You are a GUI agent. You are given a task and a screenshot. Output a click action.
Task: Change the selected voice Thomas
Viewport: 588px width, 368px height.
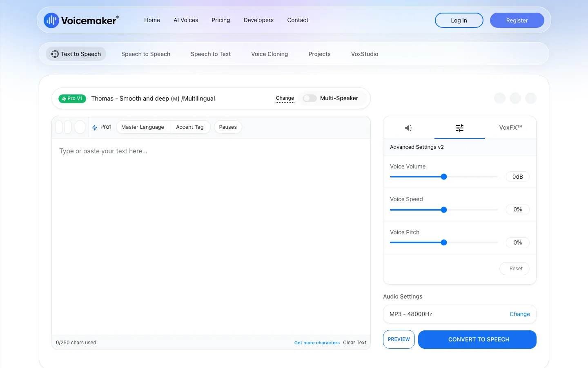tap(285, 99)
